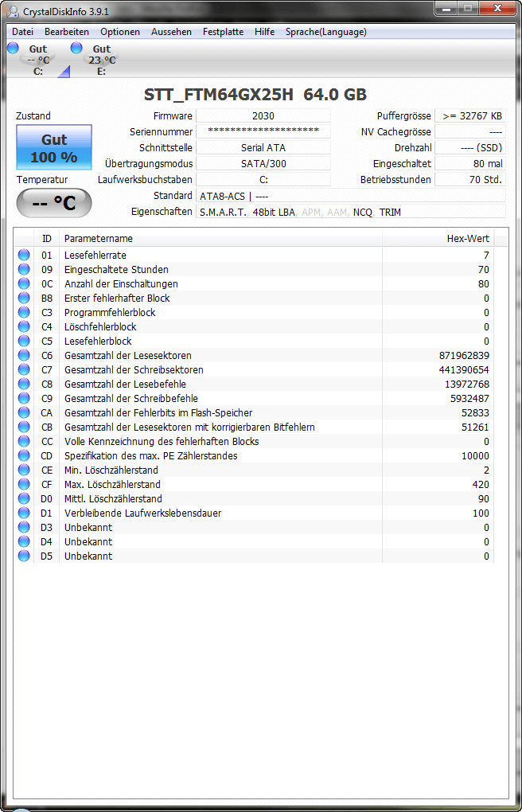Open the Festplatte menu
The image size is (522, 812).
coord(223,32)
